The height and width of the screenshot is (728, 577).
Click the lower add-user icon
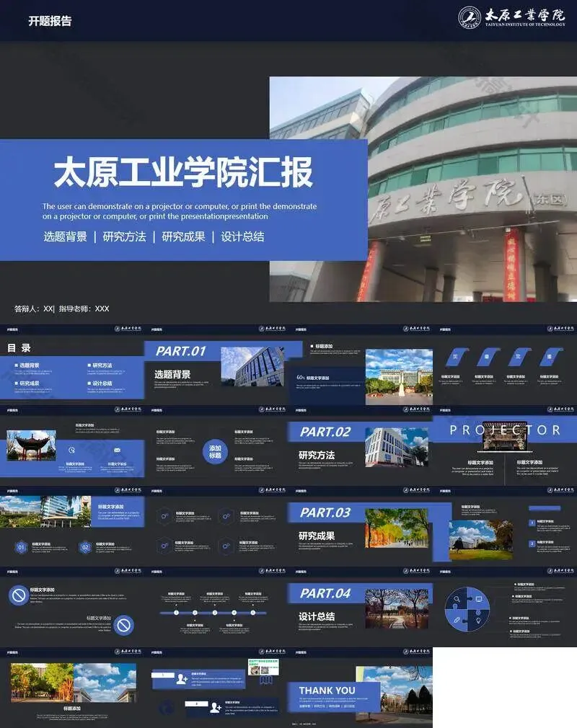(x=216, y=708)
